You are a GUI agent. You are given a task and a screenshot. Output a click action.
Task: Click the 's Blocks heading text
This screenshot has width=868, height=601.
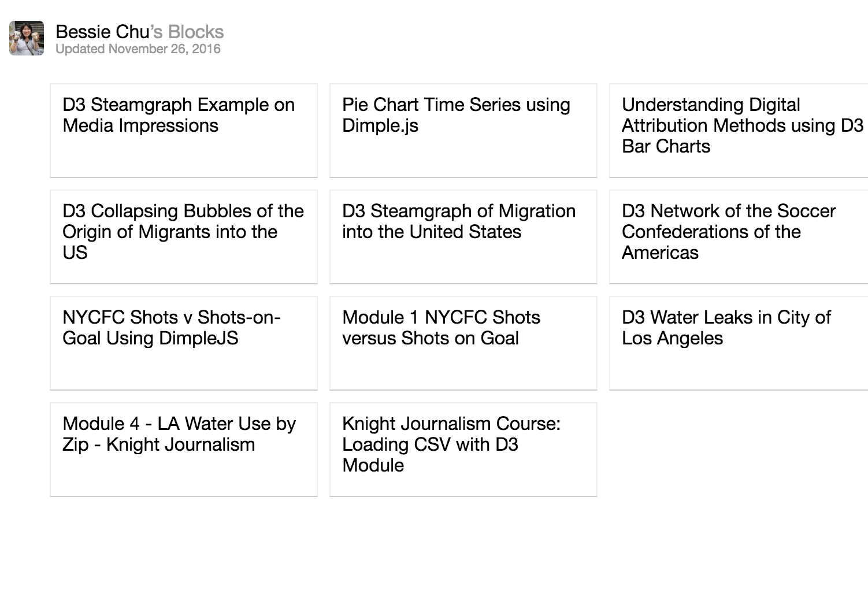pyautogui.click(x=188, y=32)
